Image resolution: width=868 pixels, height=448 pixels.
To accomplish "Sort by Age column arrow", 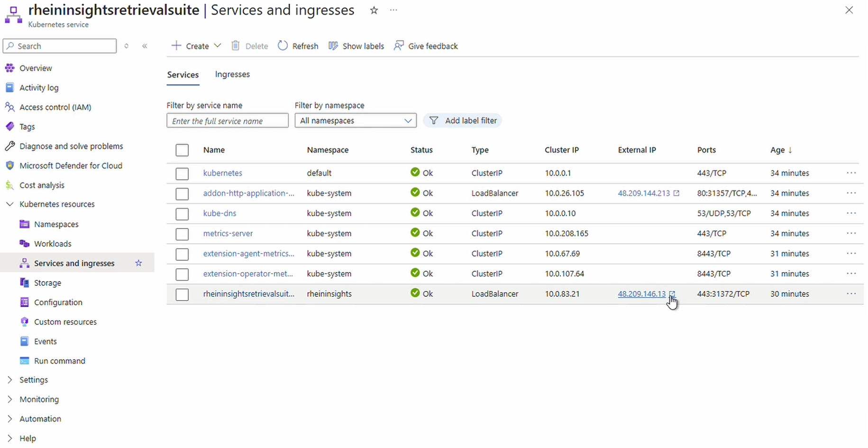I will tap(790, 150).
